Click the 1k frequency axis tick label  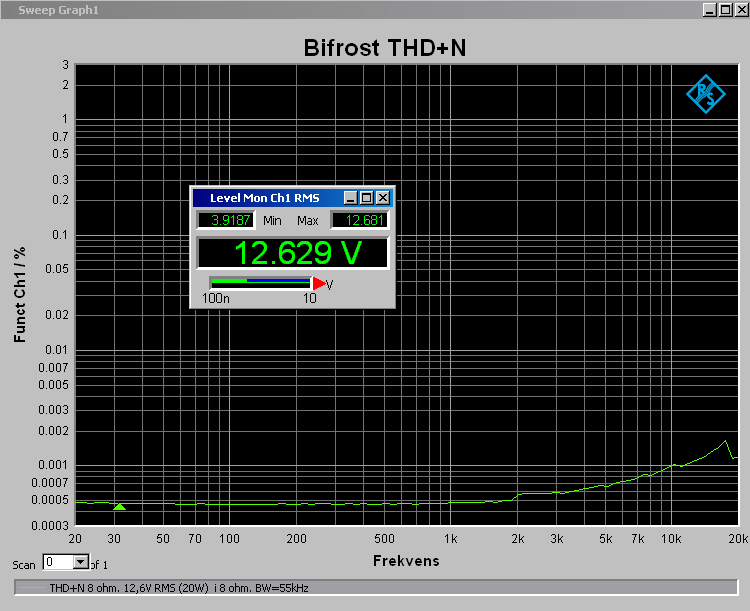451,539
